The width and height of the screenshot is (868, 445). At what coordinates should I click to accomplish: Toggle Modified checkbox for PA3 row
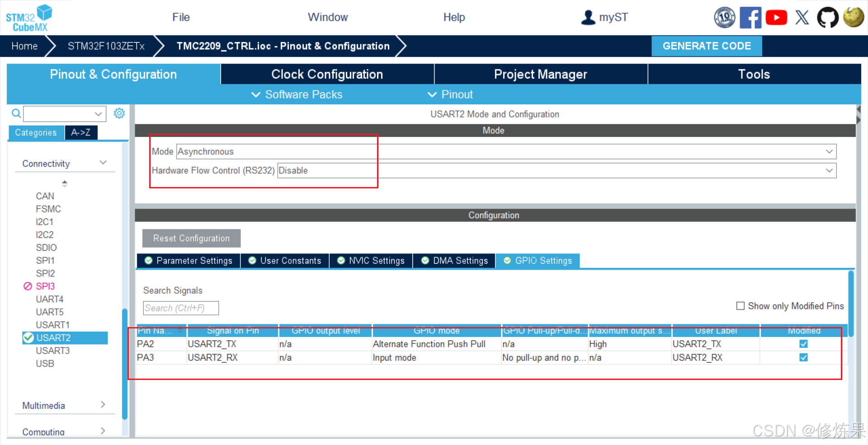pyautogui.click(x=803, y=357)
